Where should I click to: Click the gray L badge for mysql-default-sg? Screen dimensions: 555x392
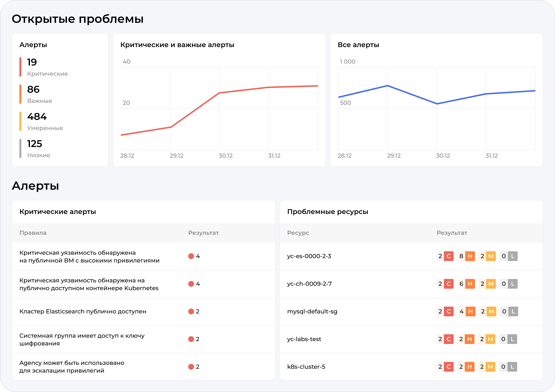[513, 311]
